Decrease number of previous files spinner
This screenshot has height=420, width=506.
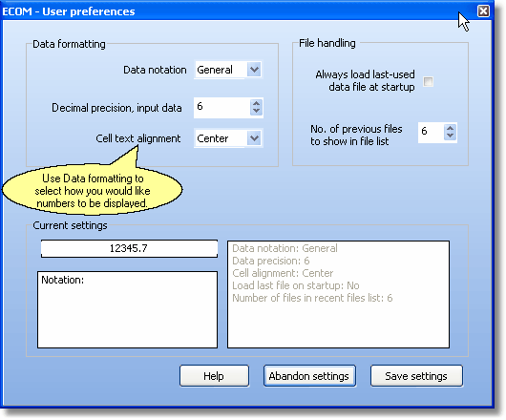451,136
